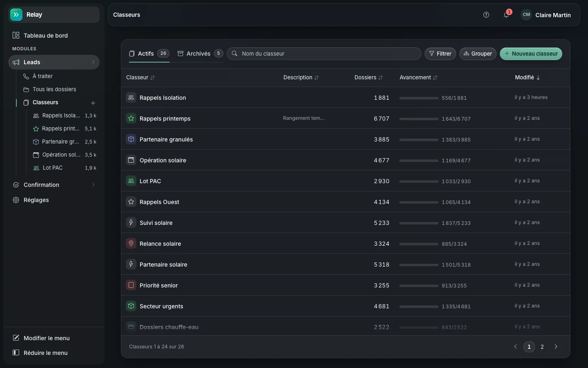
Task: Expand the Leads module chevron
Action: pos(93,62)
